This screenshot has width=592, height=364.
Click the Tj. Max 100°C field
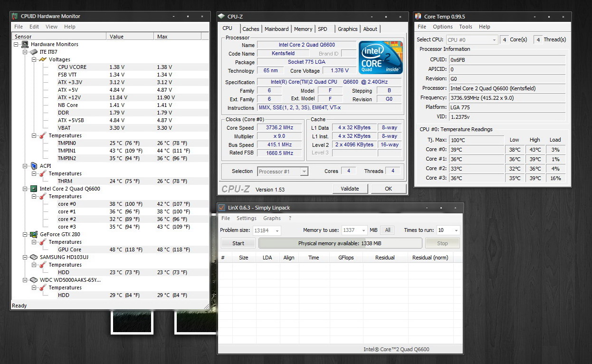476,140
